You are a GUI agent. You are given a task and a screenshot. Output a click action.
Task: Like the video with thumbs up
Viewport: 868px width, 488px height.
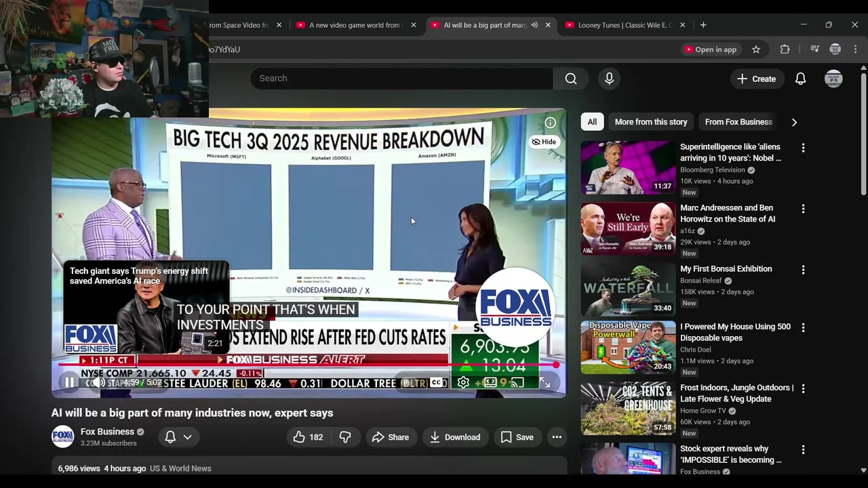point(308,437)
